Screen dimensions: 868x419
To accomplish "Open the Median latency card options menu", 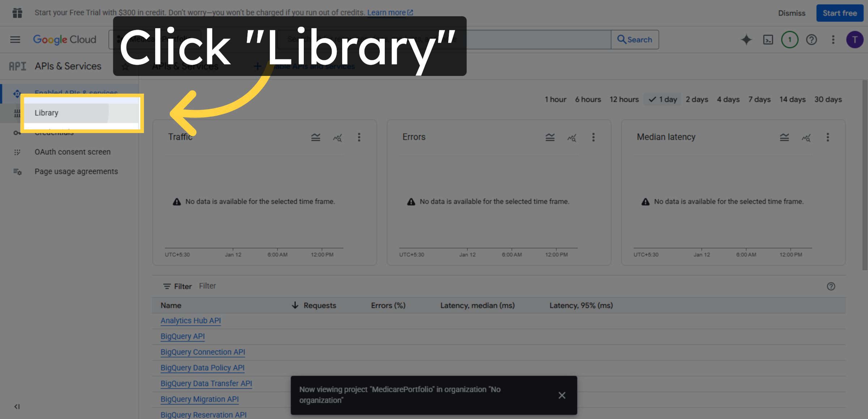I will (828, 137).
